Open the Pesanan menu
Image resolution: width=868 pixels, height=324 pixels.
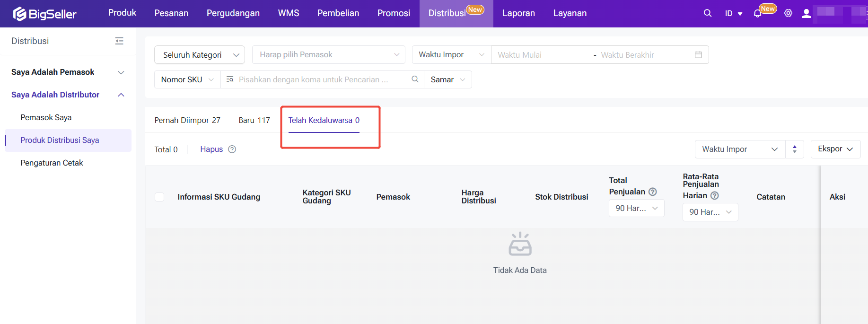[x=171, y=13]
